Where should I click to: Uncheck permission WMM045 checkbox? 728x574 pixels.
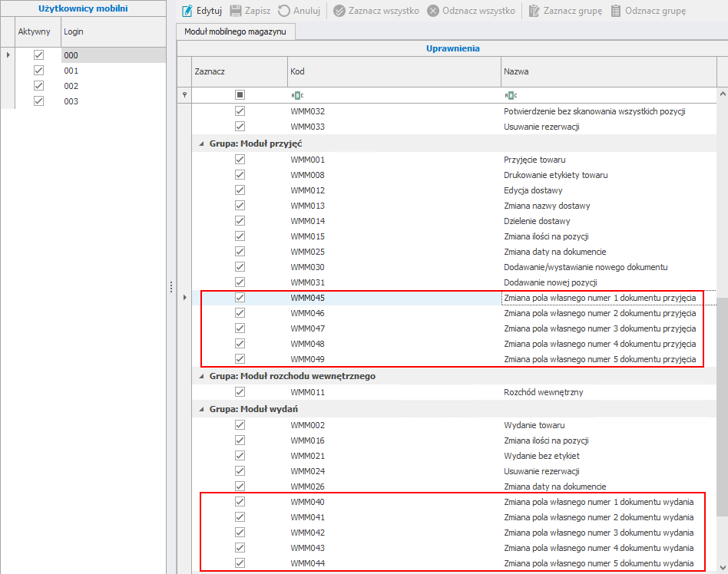(240, 298)
